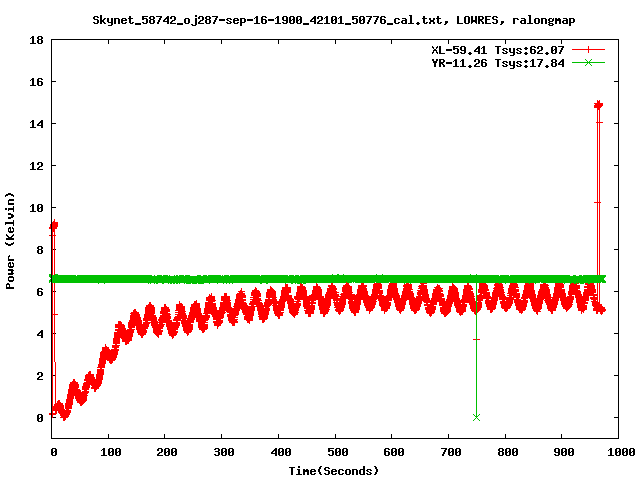640x480 pixels.
Task: Click the red starting spike near 9 Kelvin
Action: point(53,225)
